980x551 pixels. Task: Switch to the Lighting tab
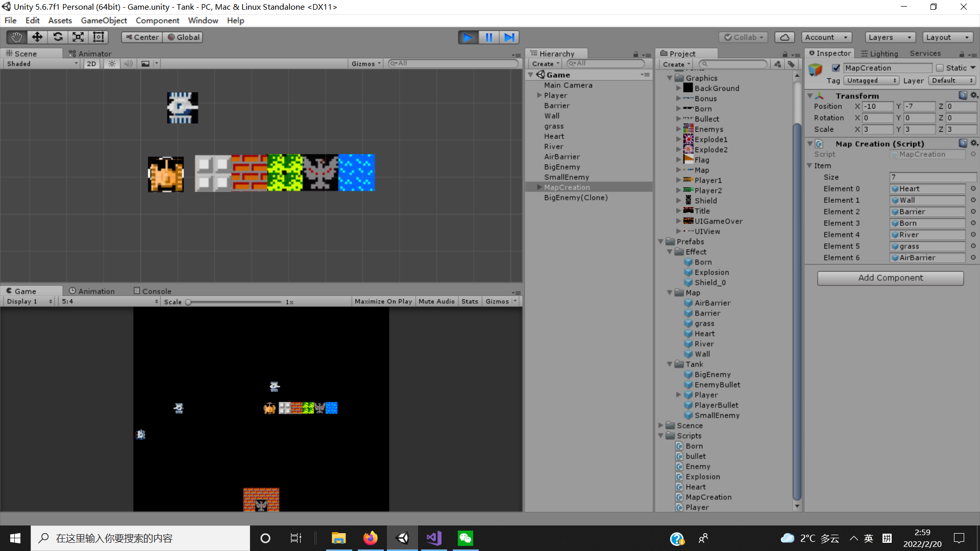point(879,54)
